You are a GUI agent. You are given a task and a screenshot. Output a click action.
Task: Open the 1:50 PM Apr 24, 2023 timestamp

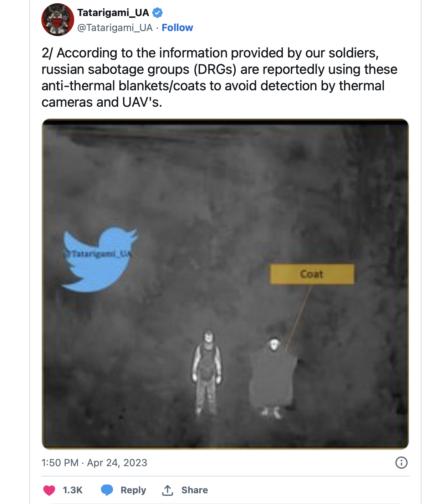point(94,463)
